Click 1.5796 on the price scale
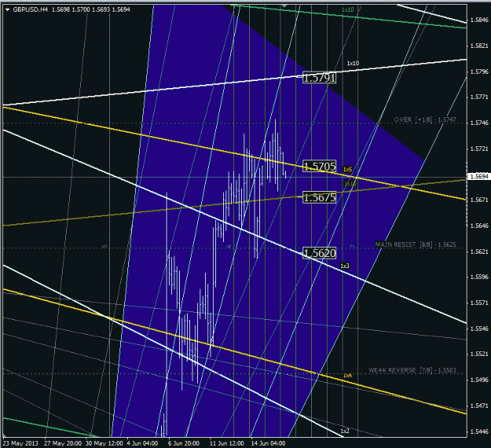Screen dimensions: 491x448 (x=479, y=72)
